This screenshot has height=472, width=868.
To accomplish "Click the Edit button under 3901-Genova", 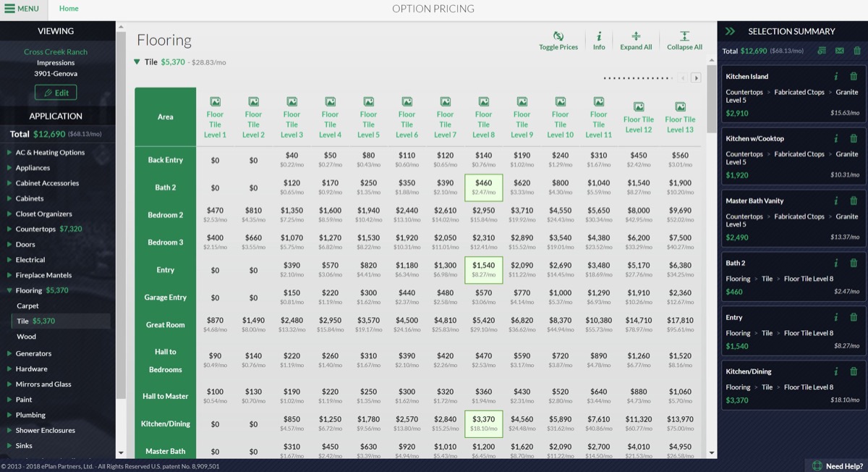I will [56, 93].
